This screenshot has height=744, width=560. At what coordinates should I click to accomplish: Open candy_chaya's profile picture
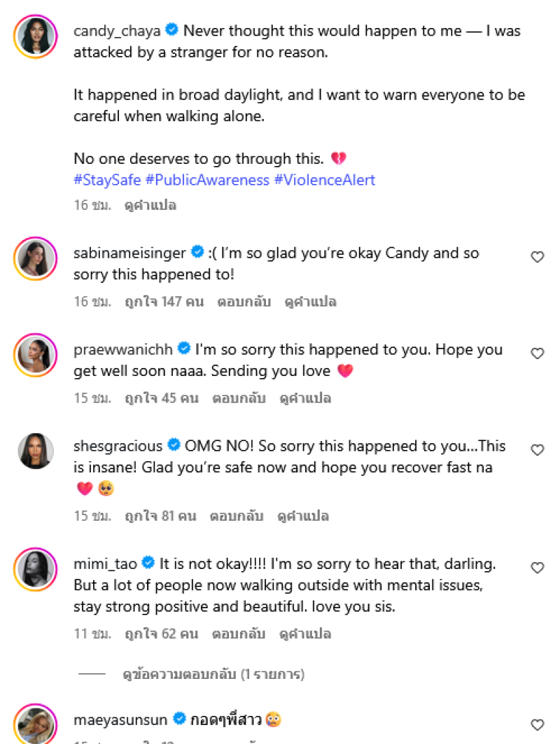coord(35,35)
